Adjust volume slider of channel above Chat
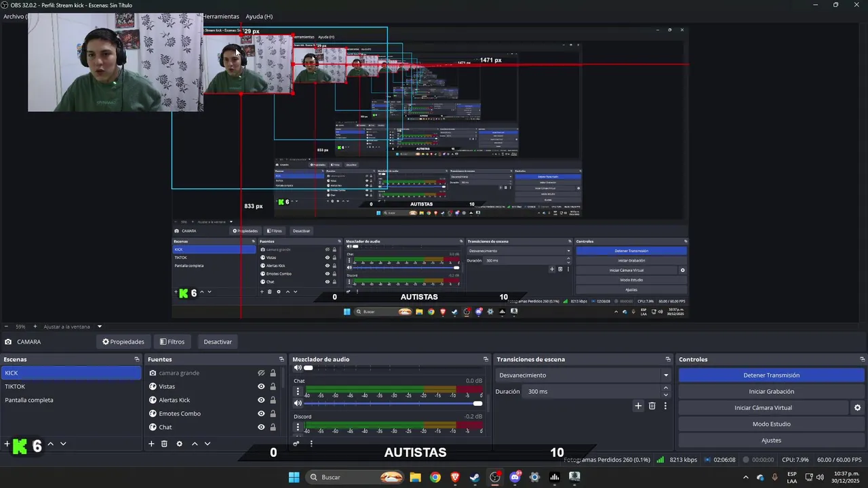Screen dimensions: 868x488 point(394,367)
